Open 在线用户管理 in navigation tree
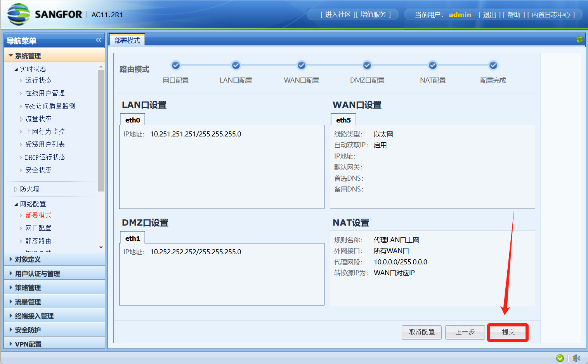The height and width of the screenshot is (364, 588). click(x=45, y=93)
